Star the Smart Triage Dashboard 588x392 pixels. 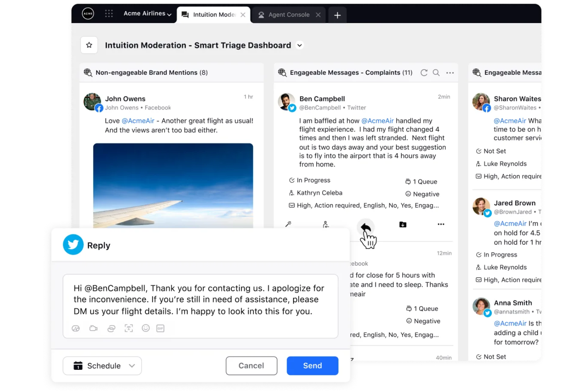coord(89,45)
